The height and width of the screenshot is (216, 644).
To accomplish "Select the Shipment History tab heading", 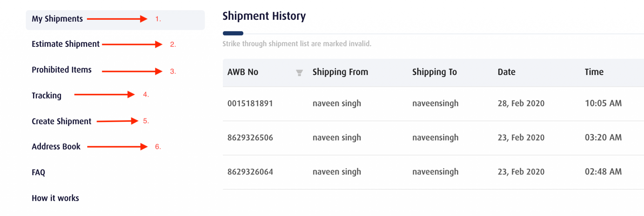I will (264, 16).
